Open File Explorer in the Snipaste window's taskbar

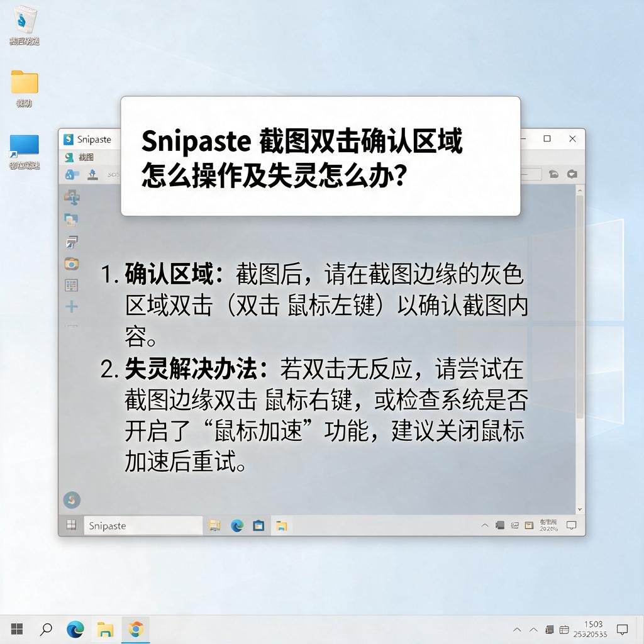281,526
